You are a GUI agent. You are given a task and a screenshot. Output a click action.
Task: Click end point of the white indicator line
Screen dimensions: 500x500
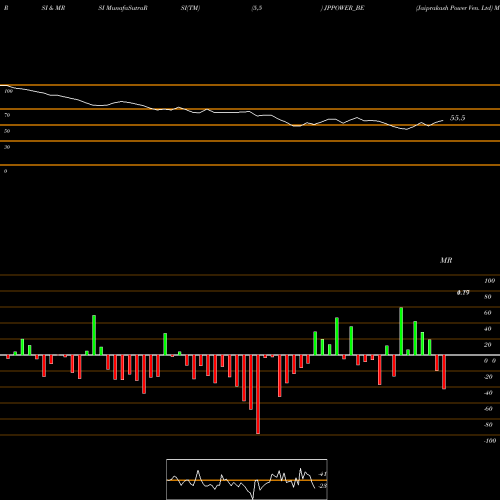(x=443, y=120)
